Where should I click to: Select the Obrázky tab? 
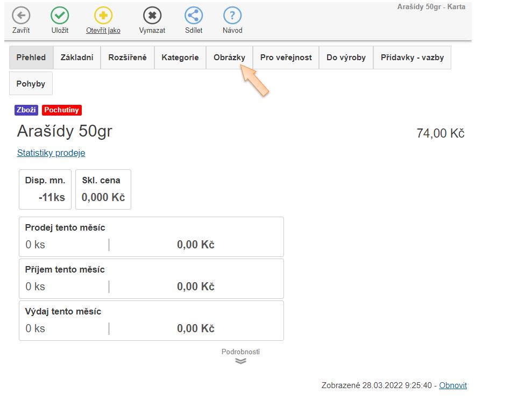(229, 58)
